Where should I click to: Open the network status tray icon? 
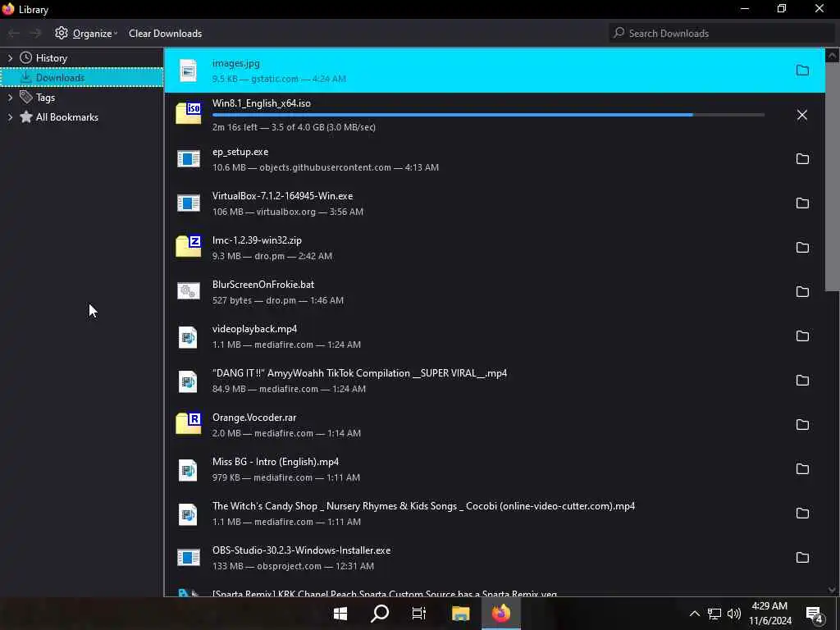tap(714, 614)
